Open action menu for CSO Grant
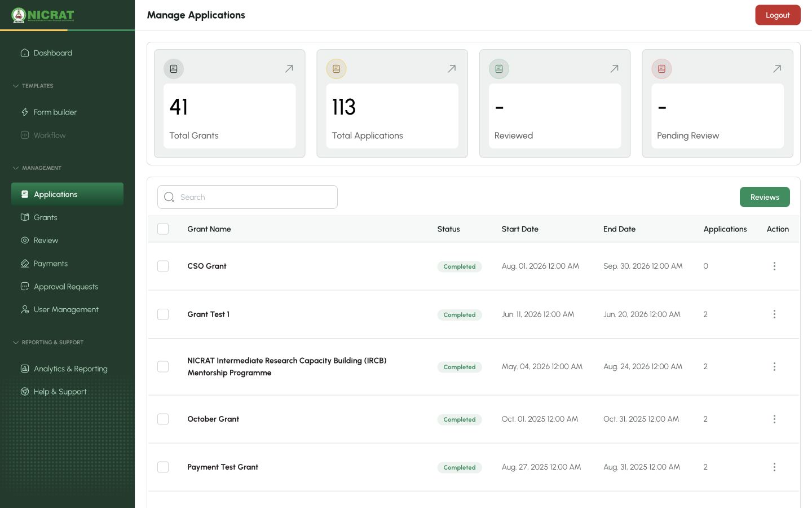 coord(774,266)
